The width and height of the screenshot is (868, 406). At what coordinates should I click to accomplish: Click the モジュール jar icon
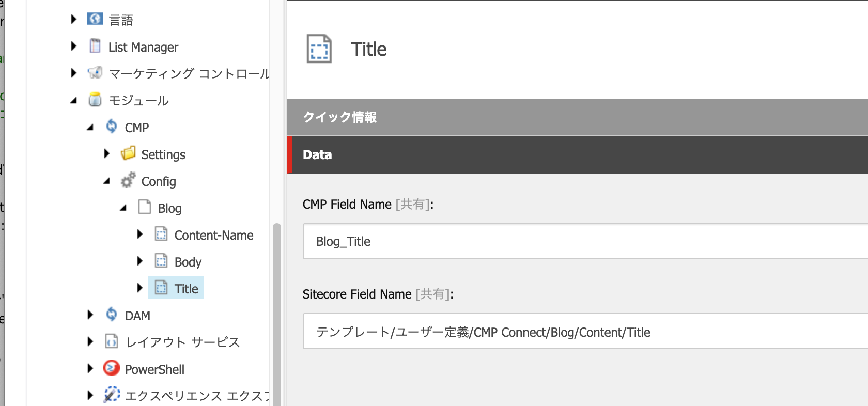[x=95, y=100]
